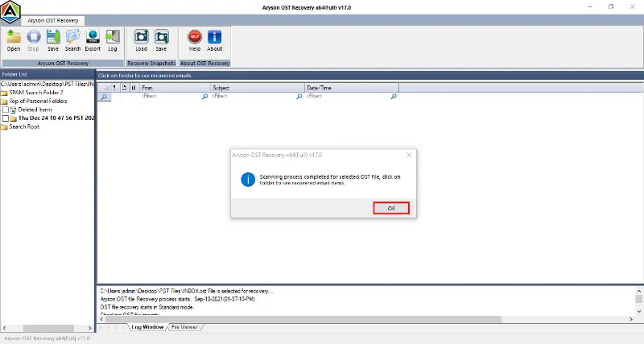The image size is (644, 344).
Task: Select the Deleted Items folder
Action: (x=35, y=110)
